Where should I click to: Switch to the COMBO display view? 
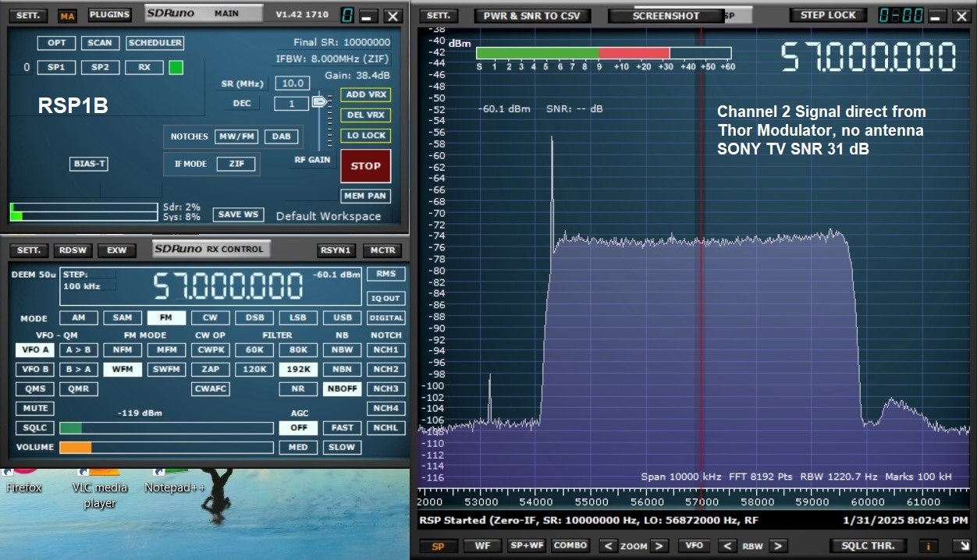click(x=570, y=546)
